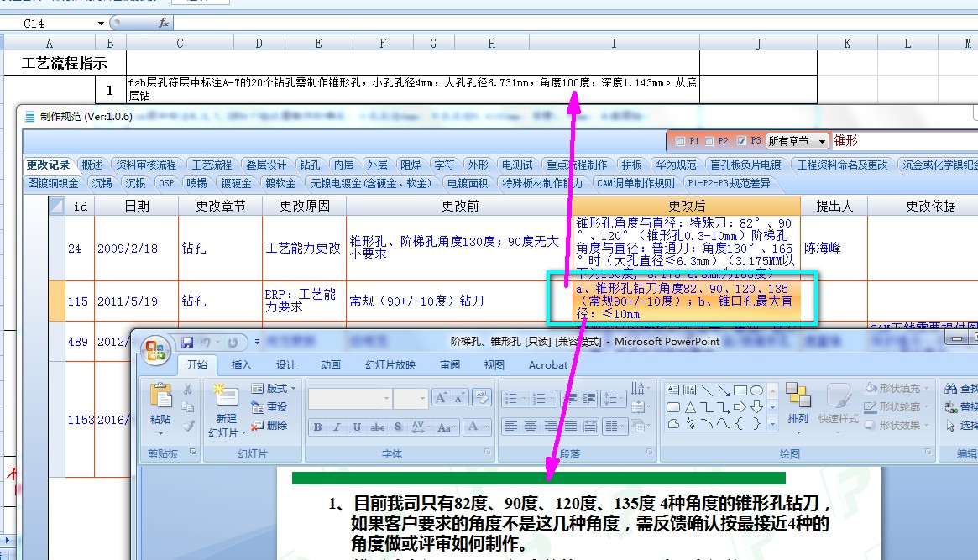Open the 设计 tab in PowerPoint
This screenshot has width=978, height=560.
286,365
